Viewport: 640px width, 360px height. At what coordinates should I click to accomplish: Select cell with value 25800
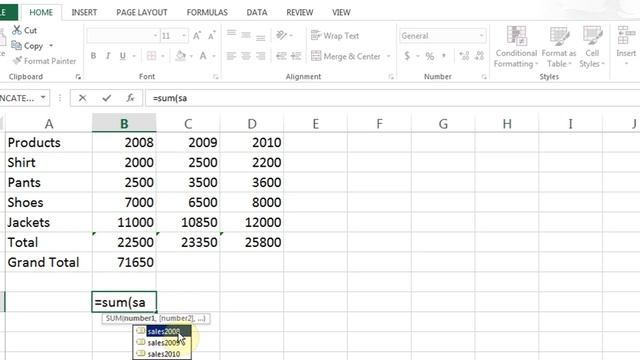[x=252, y=242]
